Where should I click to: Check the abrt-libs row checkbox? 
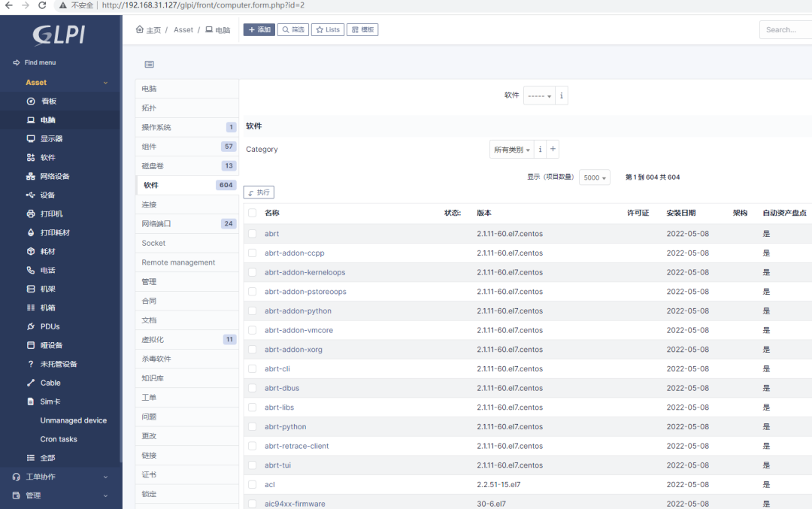(252, 407)
